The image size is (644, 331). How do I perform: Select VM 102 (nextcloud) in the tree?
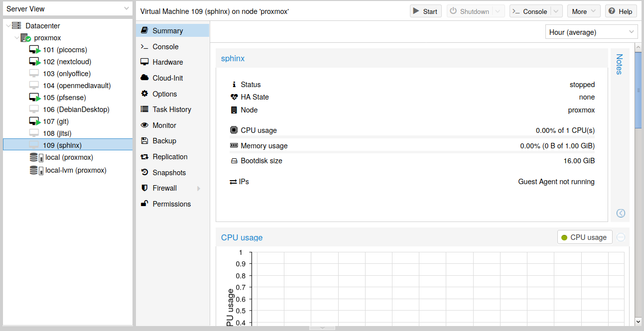pos(67,62)
